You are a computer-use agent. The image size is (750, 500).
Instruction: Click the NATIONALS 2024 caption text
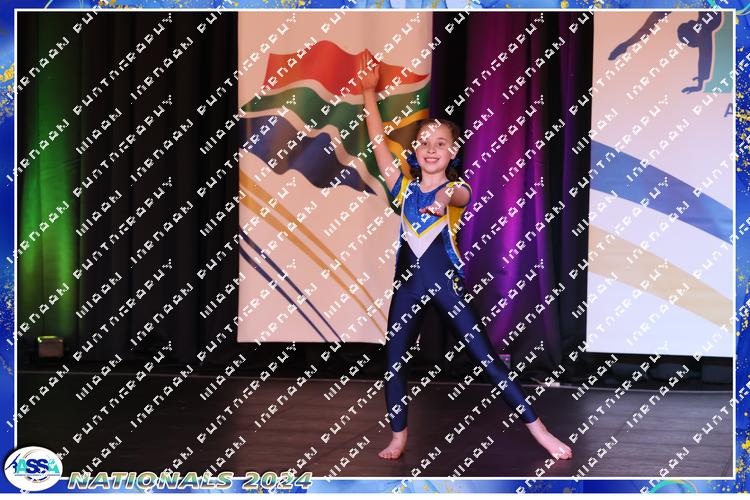click(x=190, y=480)
